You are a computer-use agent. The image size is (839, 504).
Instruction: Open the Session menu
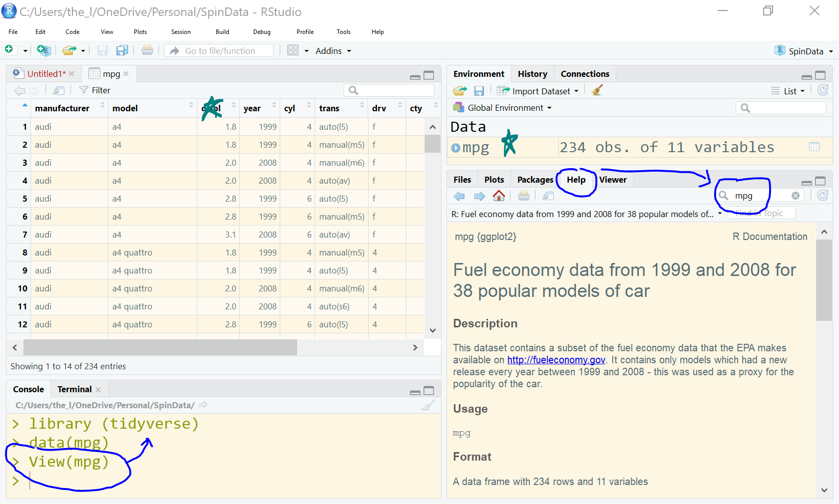click(180, 31)
